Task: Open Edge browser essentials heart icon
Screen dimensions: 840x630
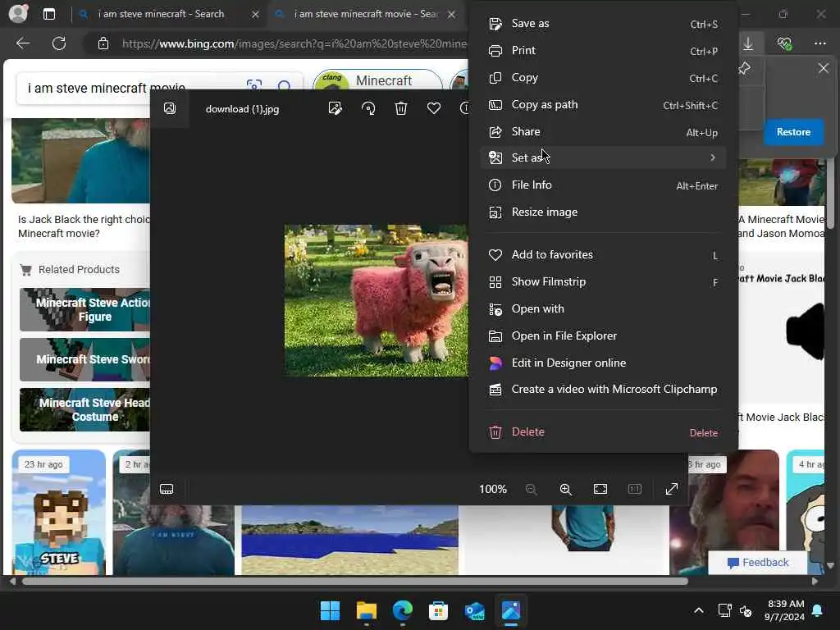Action: pos(784,43)
